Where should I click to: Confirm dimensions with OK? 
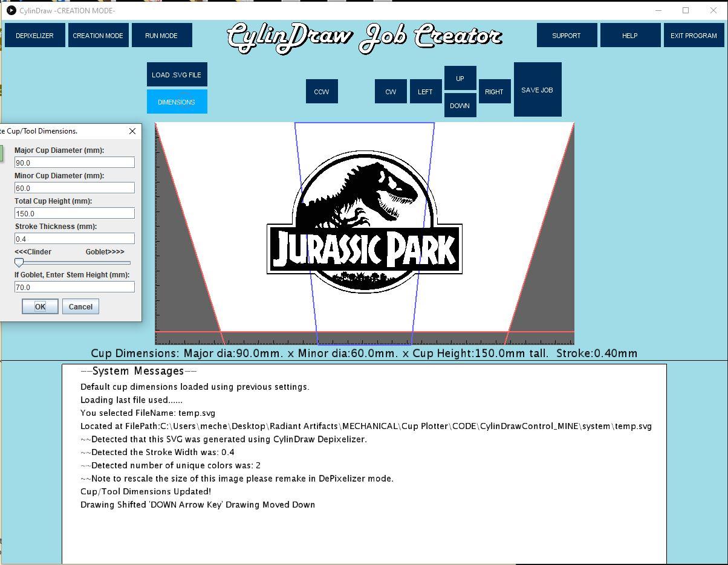click(x=40, y=306)
